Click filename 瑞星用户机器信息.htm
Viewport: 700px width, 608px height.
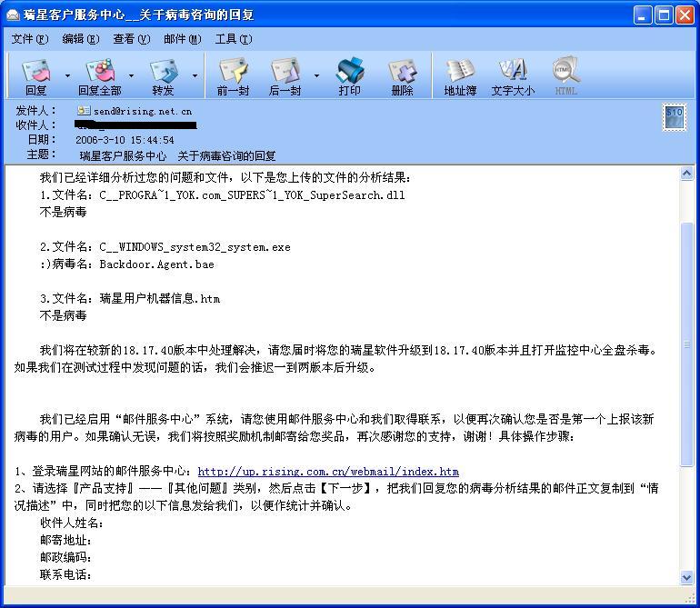[160, 299]
